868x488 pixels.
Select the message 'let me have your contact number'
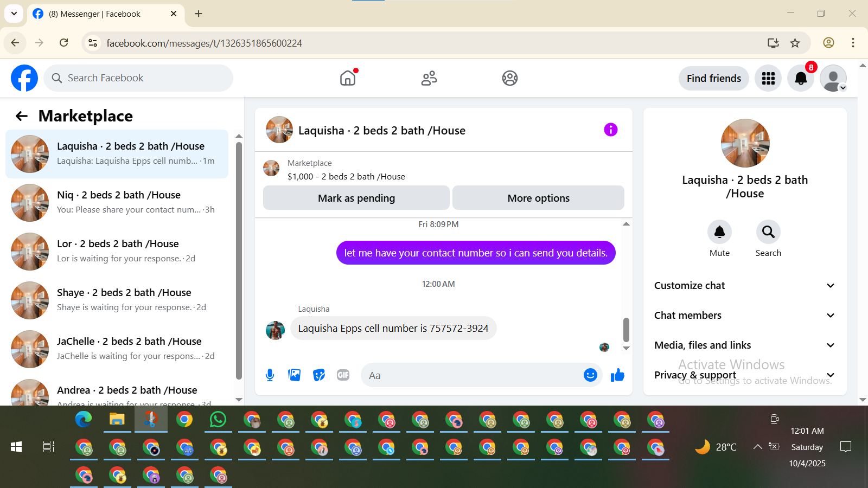[x=476, y=253]
